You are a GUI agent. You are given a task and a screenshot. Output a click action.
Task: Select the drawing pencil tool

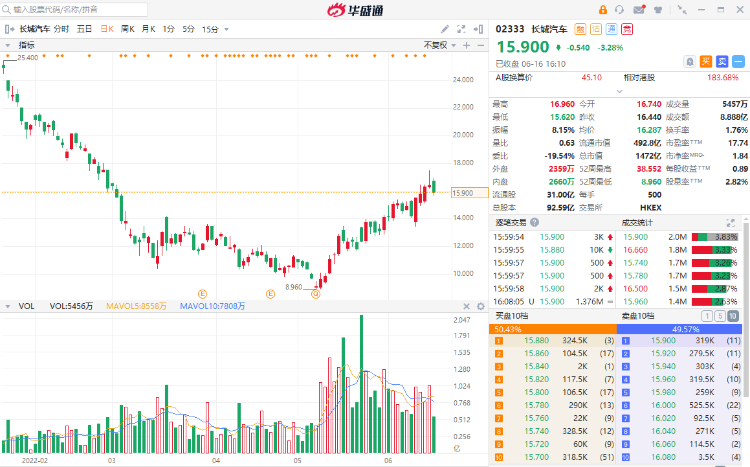(445, 29)
